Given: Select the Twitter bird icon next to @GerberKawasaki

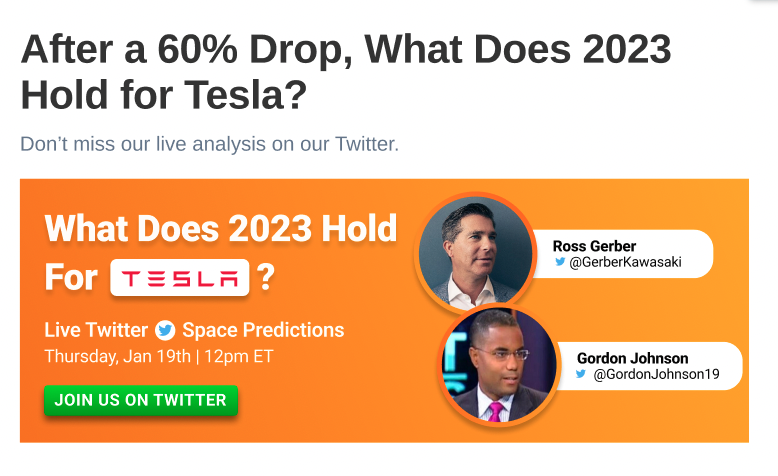Looking at the screenshot, I should [x=560, y=262].
